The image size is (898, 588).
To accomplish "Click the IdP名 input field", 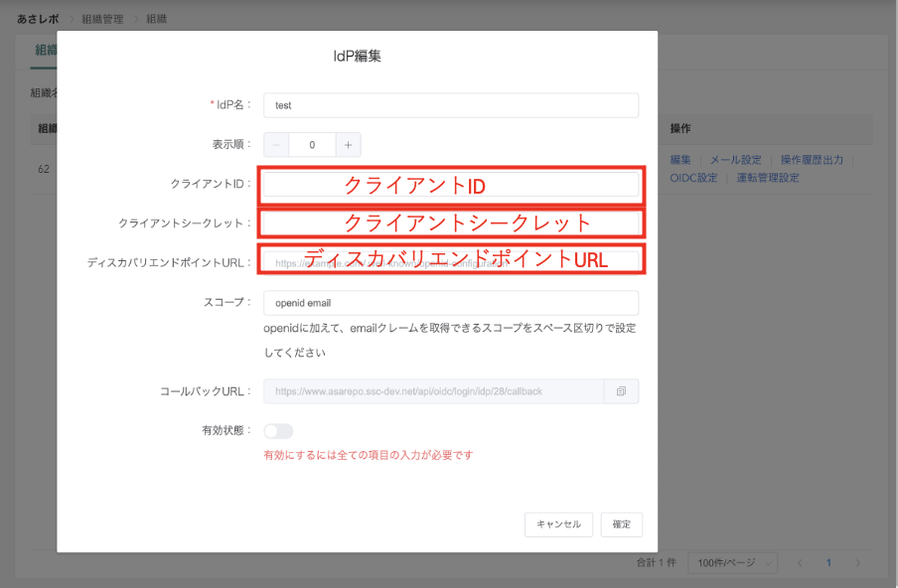I will tap(450, 105).
